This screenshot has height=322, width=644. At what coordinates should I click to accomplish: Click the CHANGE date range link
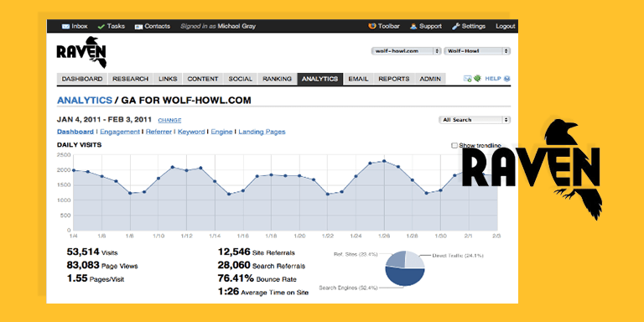coord(169,121)
